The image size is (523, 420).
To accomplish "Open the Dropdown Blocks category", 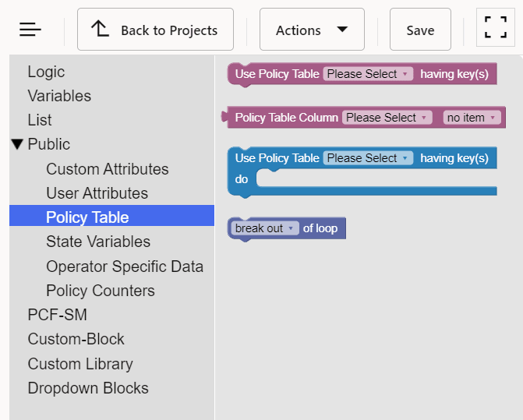I will [88, 388].
